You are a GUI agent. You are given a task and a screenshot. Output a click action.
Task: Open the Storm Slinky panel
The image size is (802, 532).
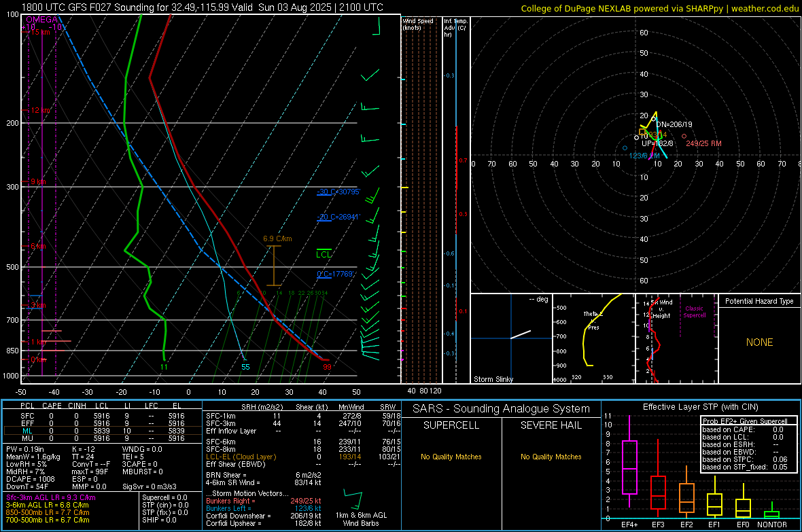pos(511,338)
